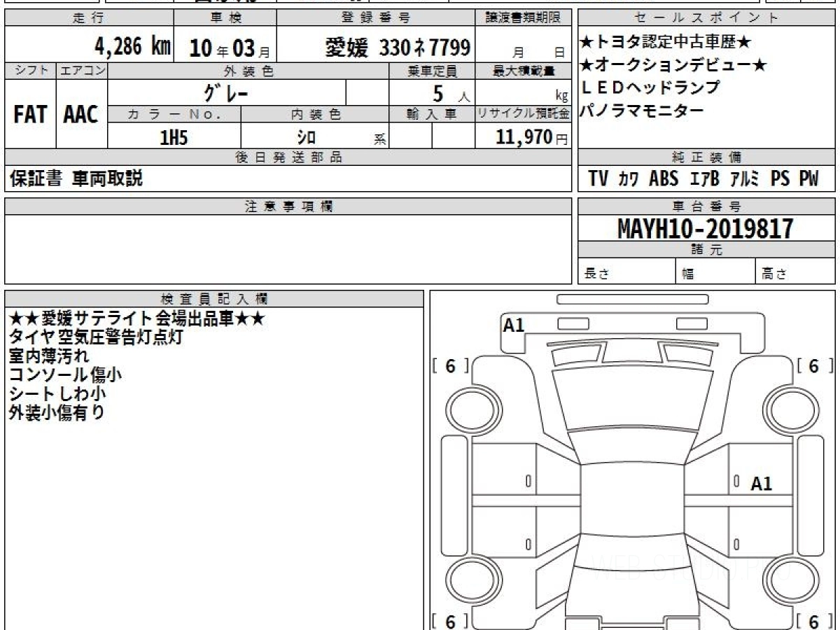This screenshot has width=840, height=630.
Task: Click the 4,286 km mileage value
Action: pos(132,48)
